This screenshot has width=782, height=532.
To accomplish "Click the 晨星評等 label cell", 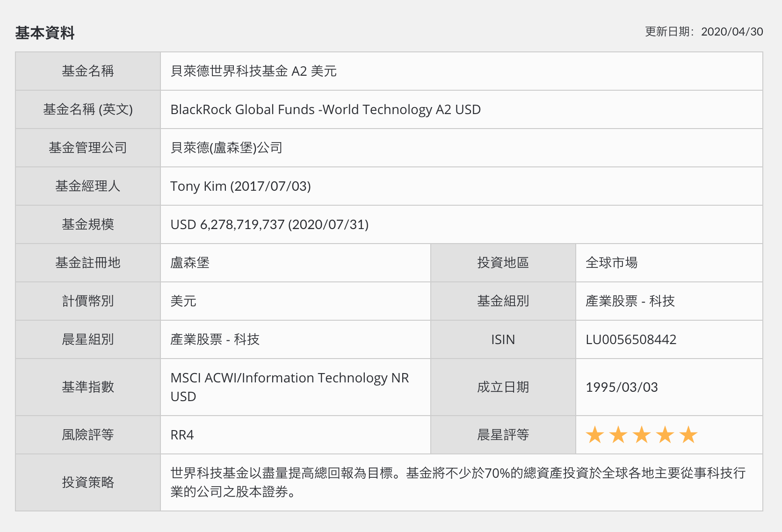I will coord(503,435).
